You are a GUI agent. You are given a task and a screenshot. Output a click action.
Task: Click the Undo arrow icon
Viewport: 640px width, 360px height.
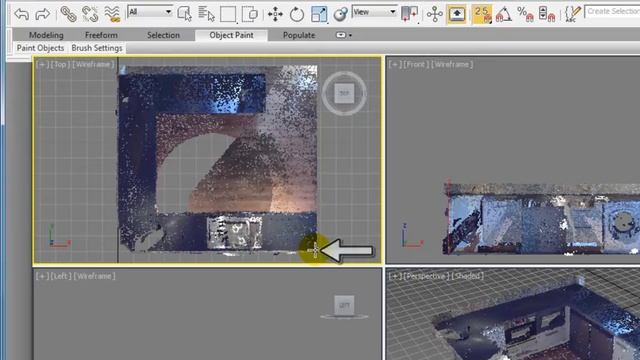tap(21, 14)
